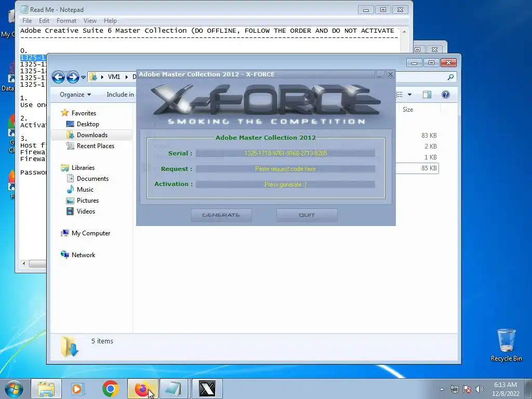Select the file sized 1 KB
The image size is (532, 399).
tap(430, 157)
